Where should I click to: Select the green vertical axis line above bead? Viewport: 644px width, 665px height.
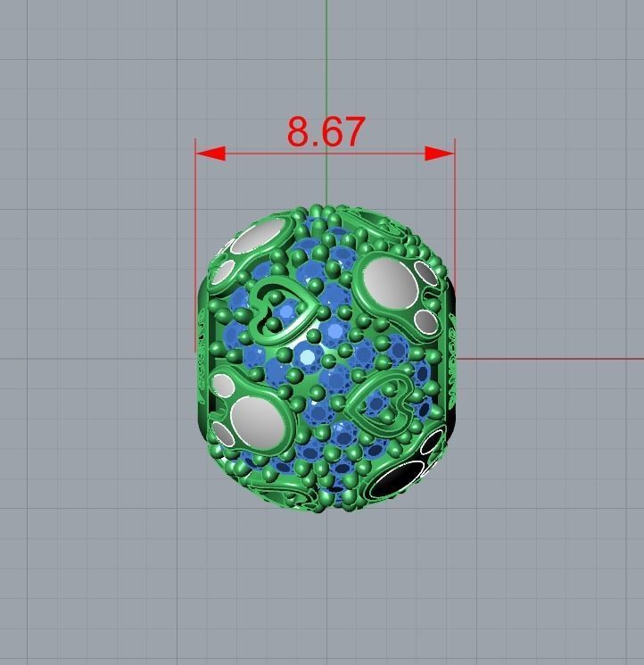pos(326,102)
